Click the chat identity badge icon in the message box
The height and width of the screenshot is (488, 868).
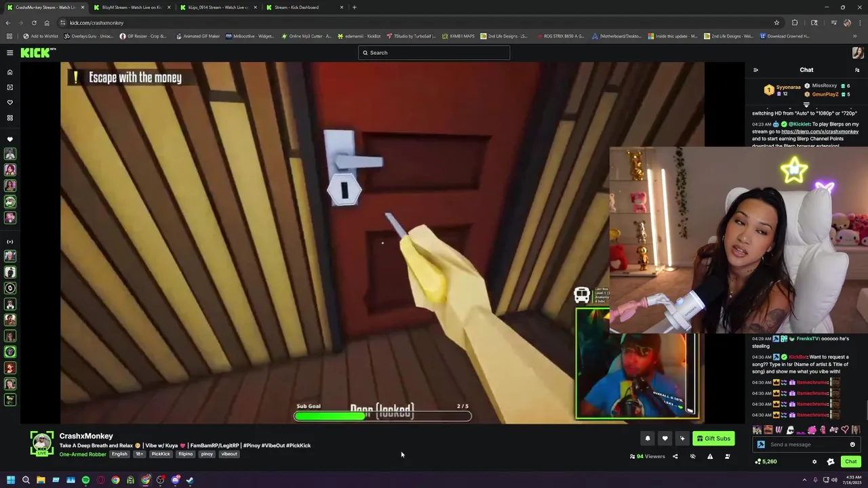click(x=761, y=445)
